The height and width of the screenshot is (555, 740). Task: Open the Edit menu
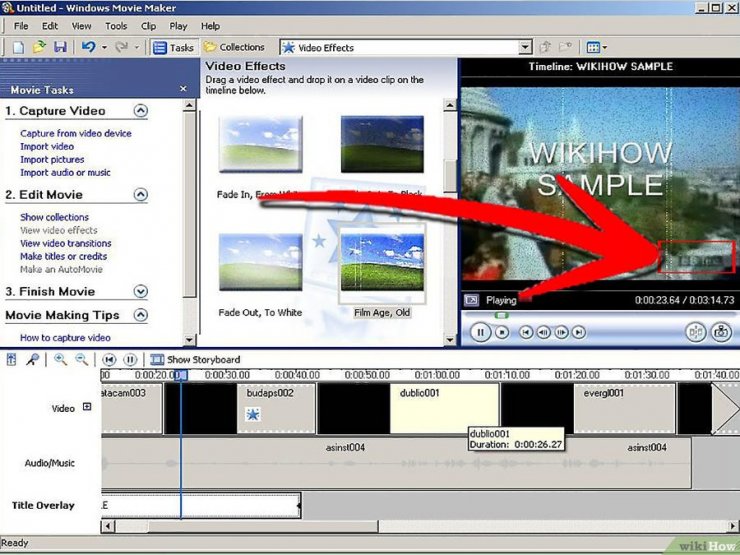[x=50, y=26]
